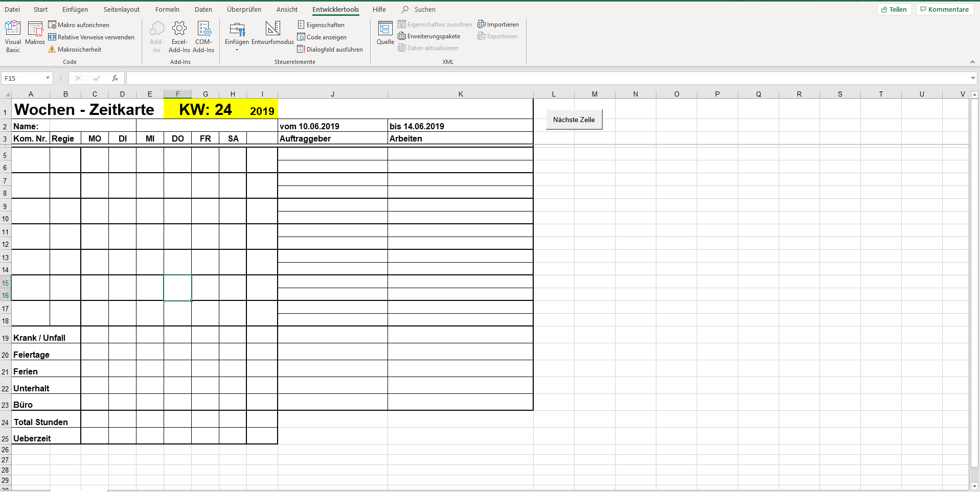Open Excel-Add-Ins manager
Screen dimensions: 980x492
[x=179, y=37]
